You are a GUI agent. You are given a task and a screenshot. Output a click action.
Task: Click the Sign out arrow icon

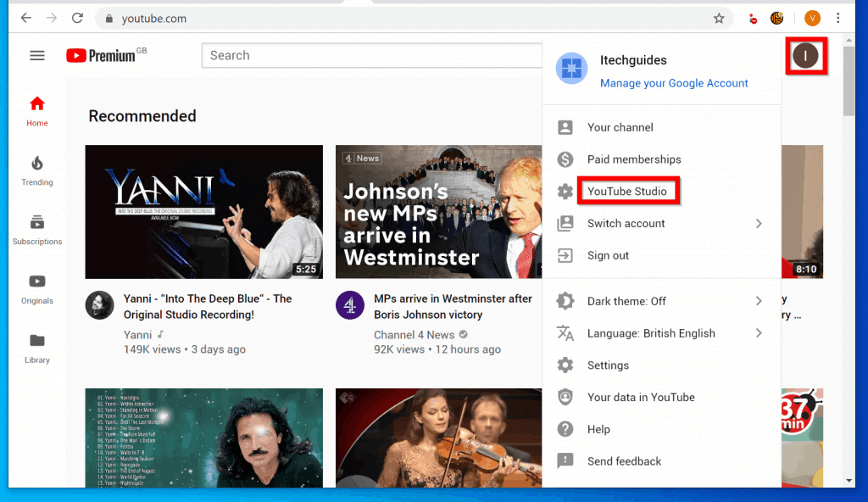(565, 255)
